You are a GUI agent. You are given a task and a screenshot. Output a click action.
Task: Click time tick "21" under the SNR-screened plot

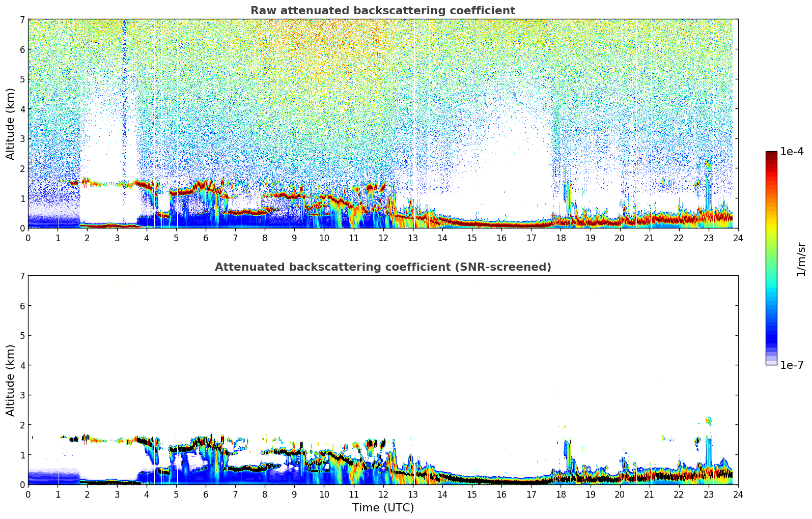pos(649,494)
